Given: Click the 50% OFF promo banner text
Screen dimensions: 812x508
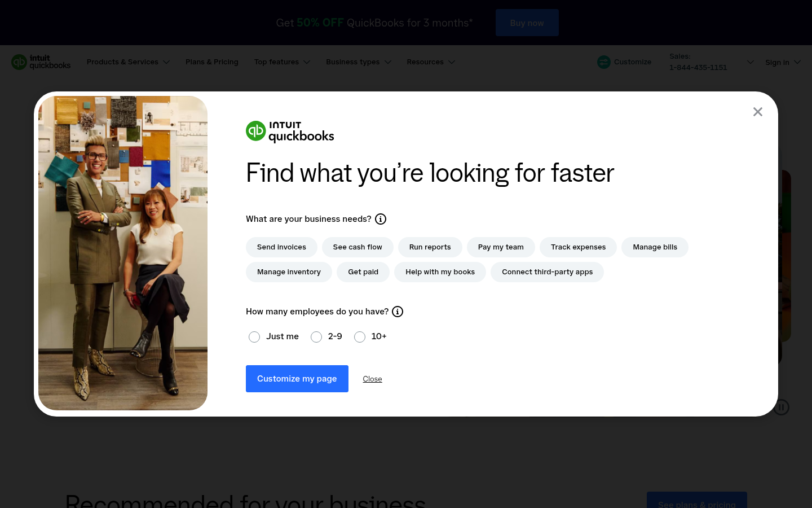Looking at the screenshot, I should point(320,23).
